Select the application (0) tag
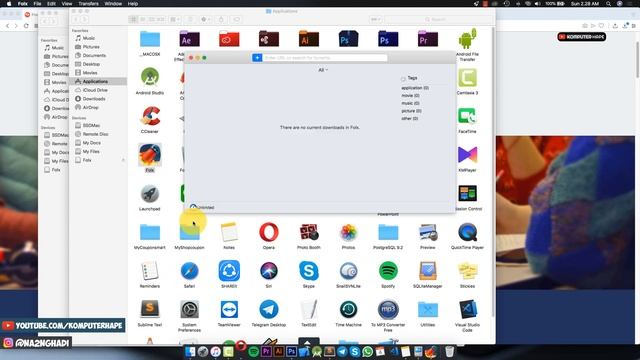The height and width of the screenshot is (360, 640). pos(415,88)
